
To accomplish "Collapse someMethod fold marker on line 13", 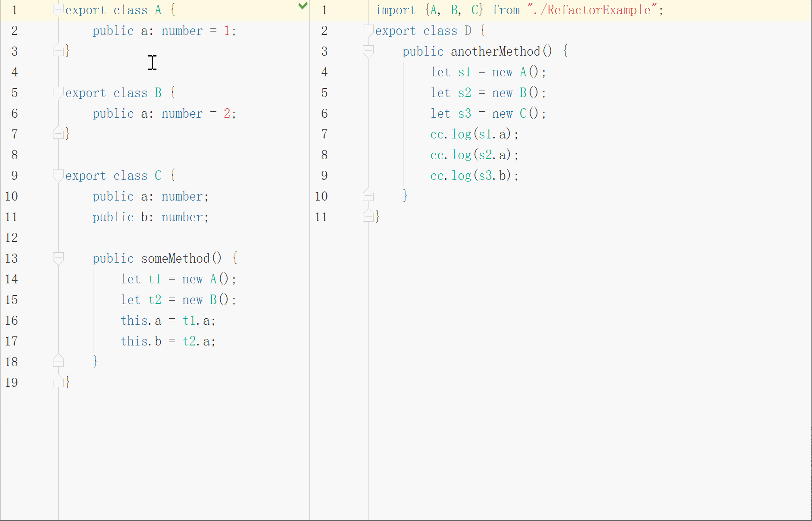I will tap(58, 258).
